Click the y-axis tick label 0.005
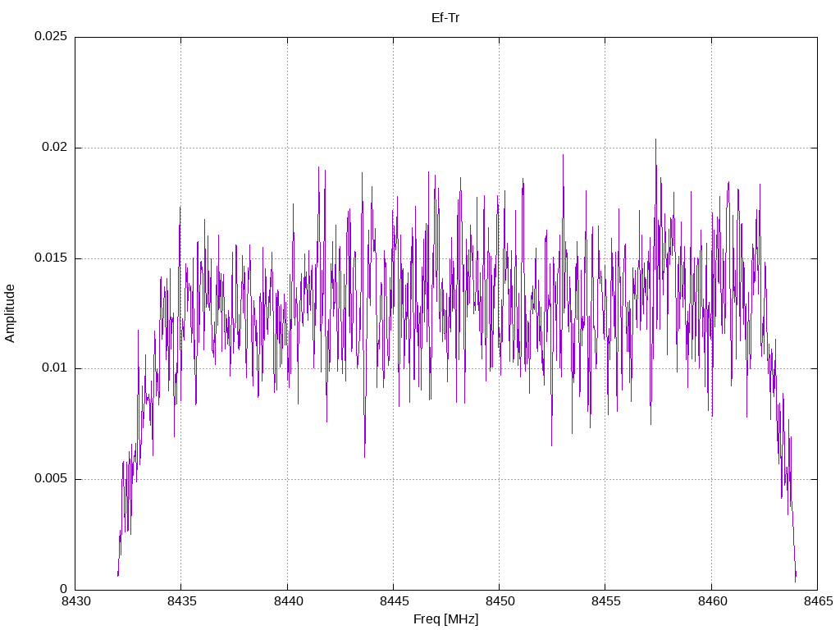The image size is (840, 630). click(x=51, y=478)
